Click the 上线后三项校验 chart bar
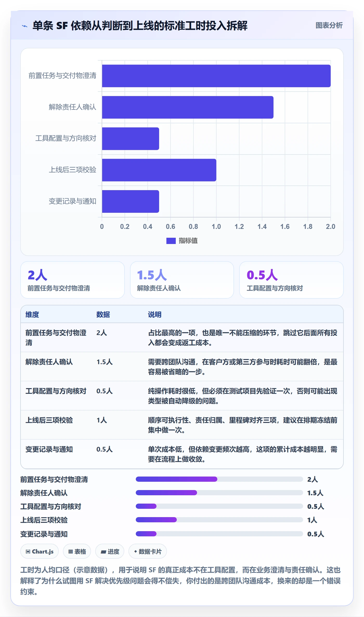This screenshot has height=617, width=364. (x=159, y=170)
